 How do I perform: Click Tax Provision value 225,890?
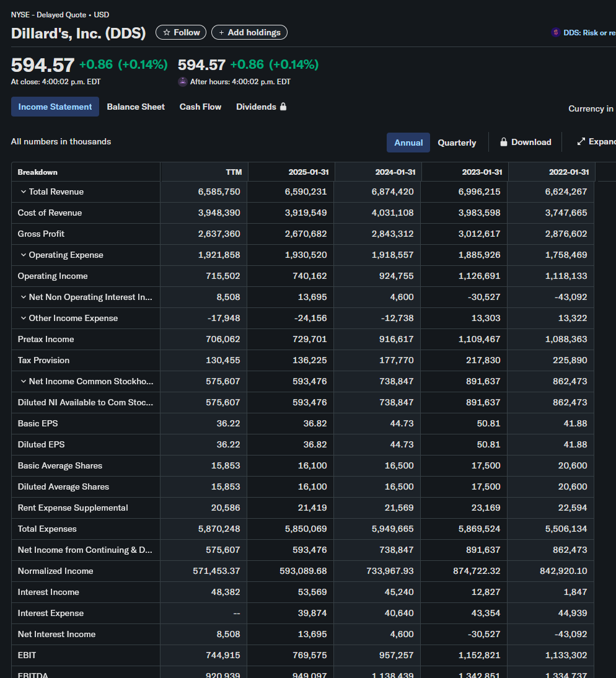pos(570,360)
